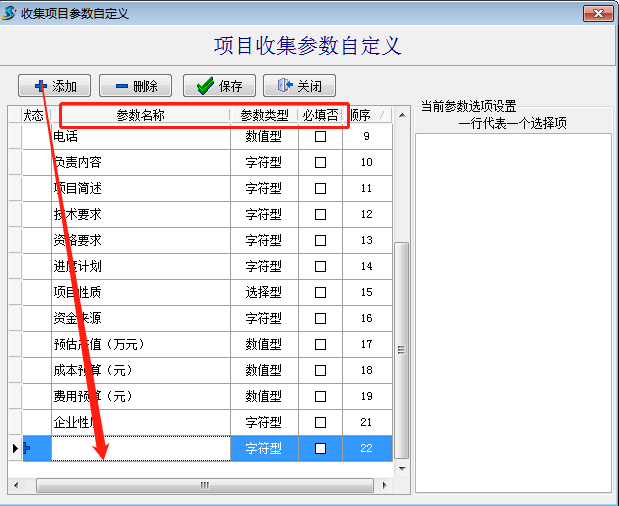619x506 pixels.
Task: Tick the required checkbox in row 22
Action: 321,448
